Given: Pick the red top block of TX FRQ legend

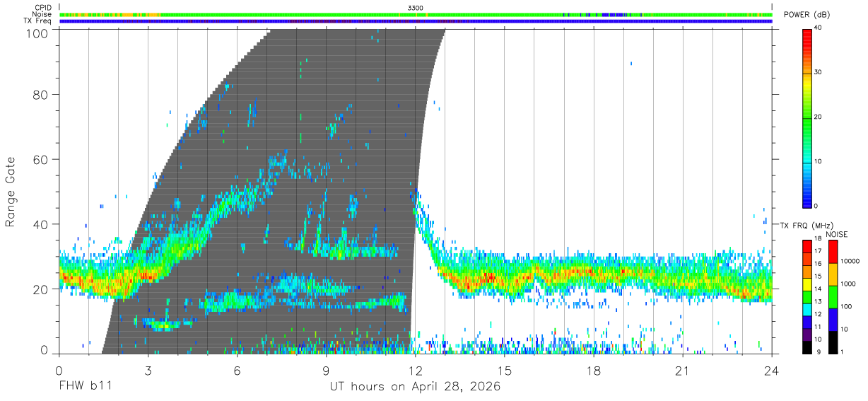Looking at the screenshot, I should coord(807,245).
